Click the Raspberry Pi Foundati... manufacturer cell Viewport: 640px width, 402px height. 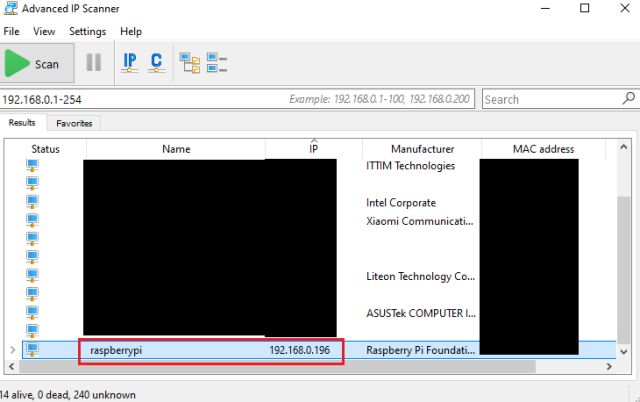[x=420, y=350]
